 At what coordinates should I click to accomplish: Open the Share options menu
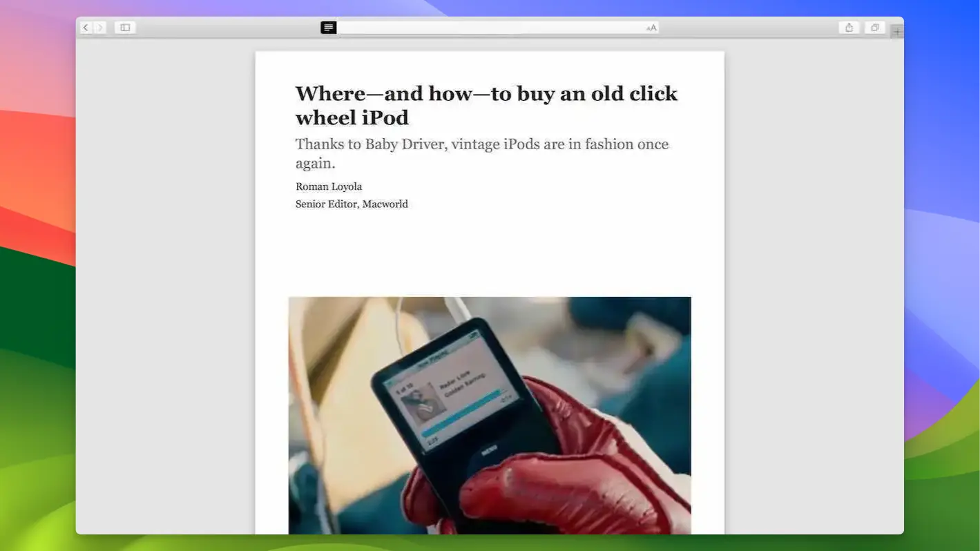point(849,28)
